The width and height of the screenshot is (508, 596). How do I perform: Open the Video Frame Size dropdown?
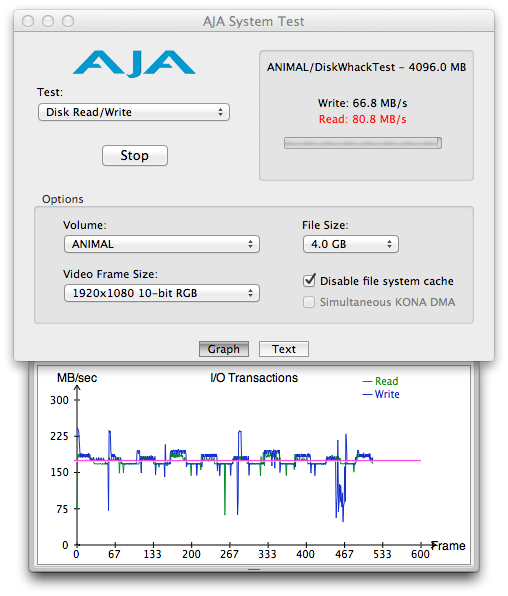(x=162, y=293)
